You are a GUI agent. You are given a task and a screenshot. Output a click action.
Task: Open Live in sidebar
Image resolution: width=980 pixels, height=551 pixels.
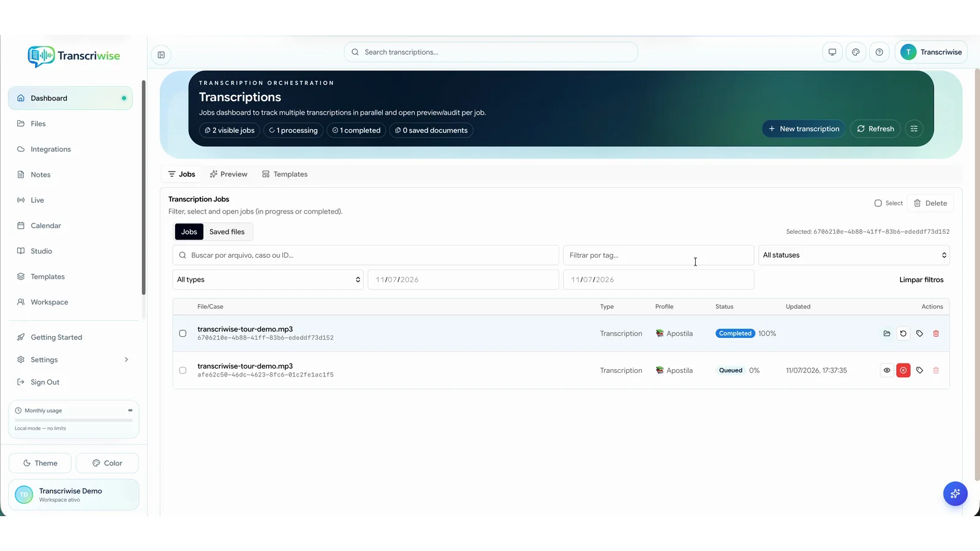70,200
